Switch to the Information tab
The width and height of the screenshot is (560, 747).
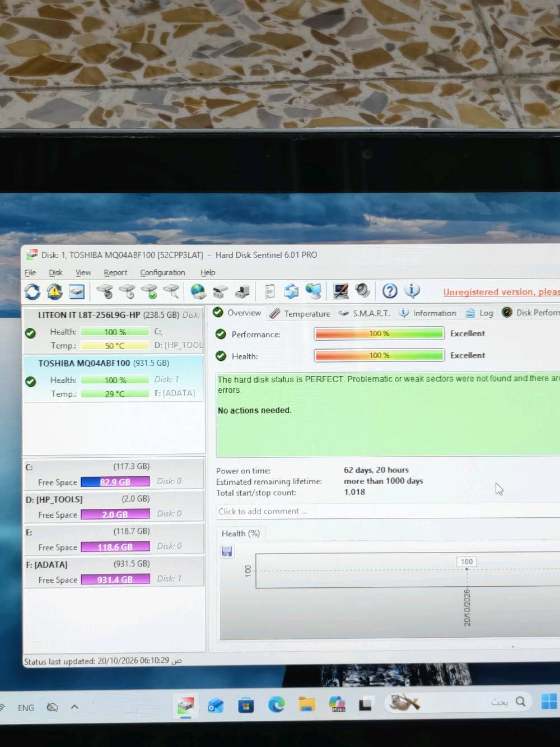(x=428, y=313)
